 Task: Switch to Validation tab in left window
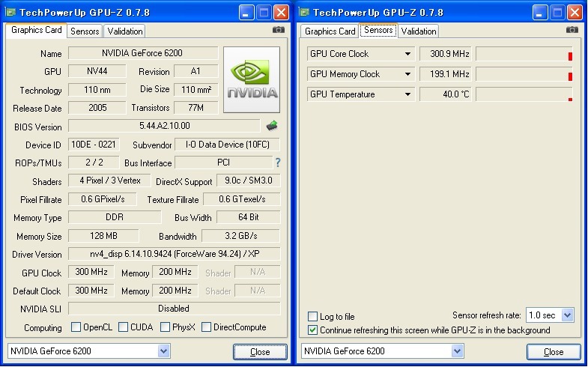click(x=125, y=31)
